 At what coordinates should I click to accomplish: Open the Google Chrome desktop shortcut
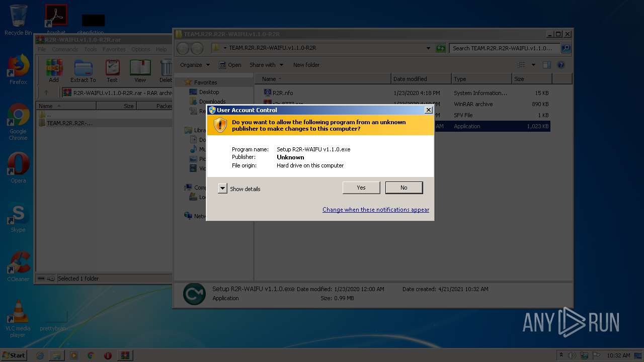point(18,122)
